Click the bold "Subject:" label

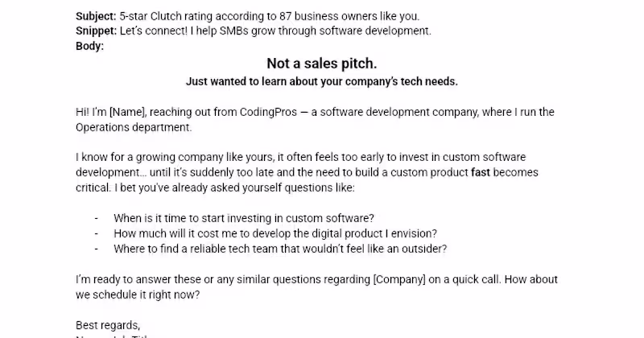pyautogui.click(x=96, y=16)
